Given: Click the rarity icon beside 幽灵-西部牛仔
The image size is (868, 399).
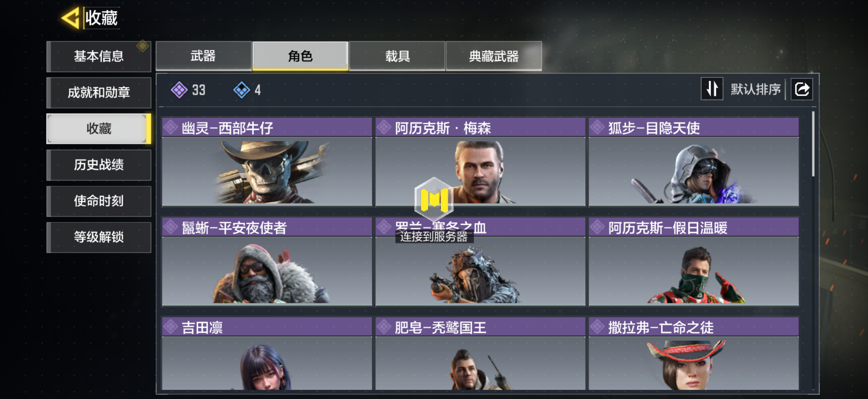Looking at the screenshot, I should [x=170, y=127].
